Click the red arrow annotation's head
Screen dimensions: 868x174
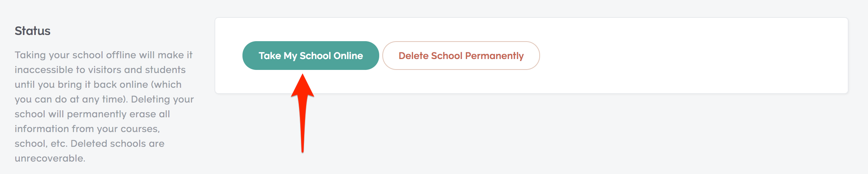(302, 85)
